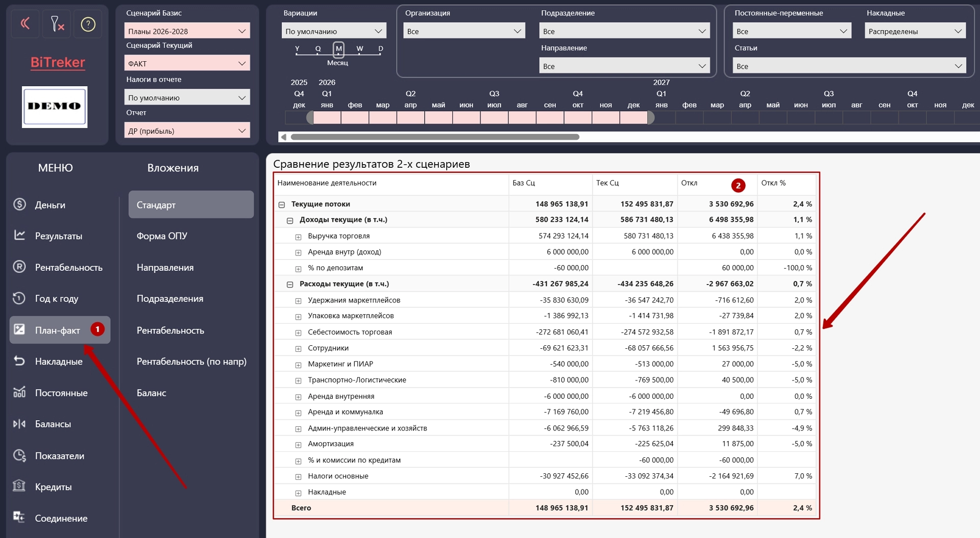The width and height of the screenshot is (980, 538).
Task: Set period granularity to M (month)
Action: [338, 49]
